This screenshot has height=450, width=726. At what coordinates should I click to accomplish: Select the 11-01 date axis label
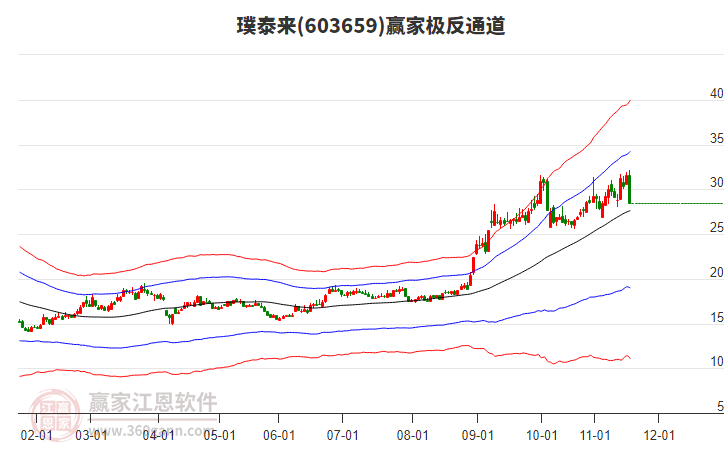595,436
